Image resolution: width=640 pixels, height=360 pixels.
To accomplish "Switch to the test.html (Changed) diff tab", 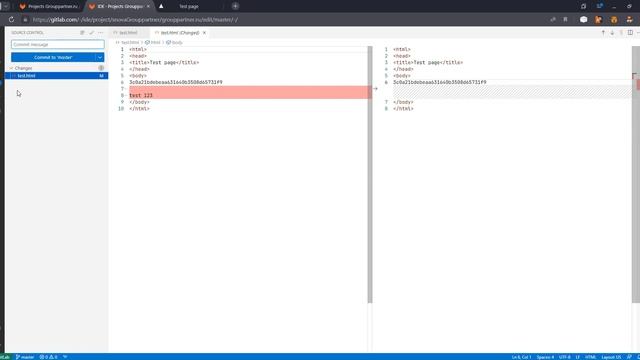I will coord(180,33).
